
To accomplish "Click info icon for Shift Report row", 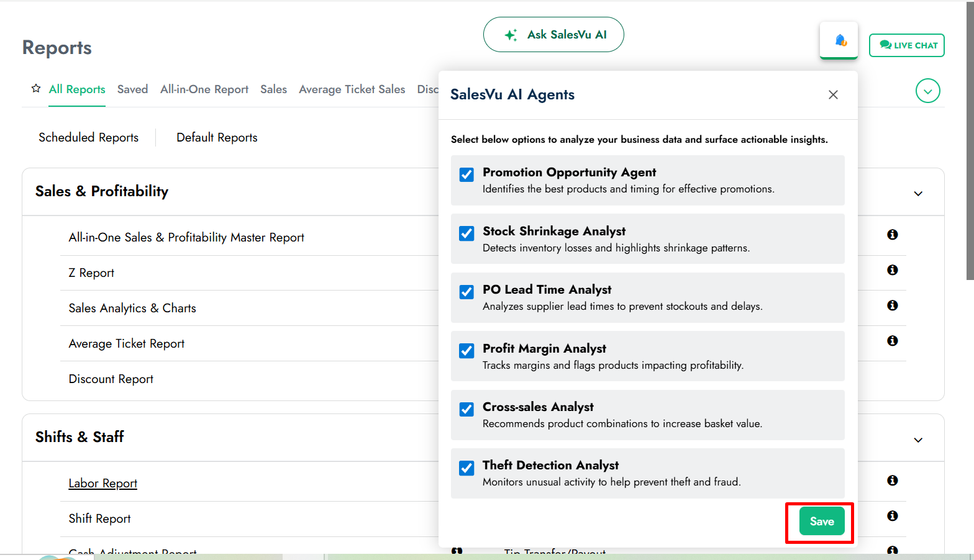I will (892, 516).
